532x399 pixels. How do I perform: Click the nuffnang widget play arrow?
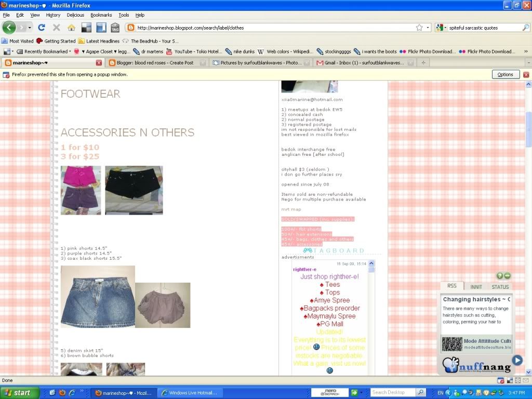click(517, 360)
